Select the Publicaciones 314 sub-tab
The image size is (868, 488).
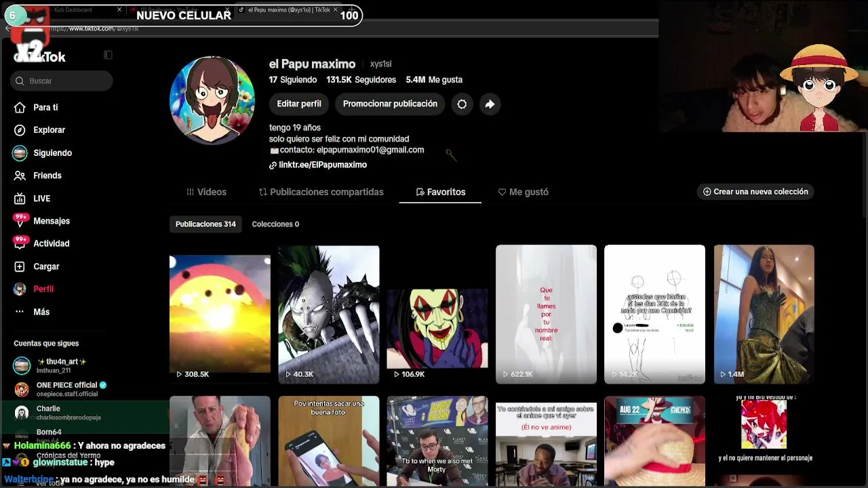click(205, 224)
